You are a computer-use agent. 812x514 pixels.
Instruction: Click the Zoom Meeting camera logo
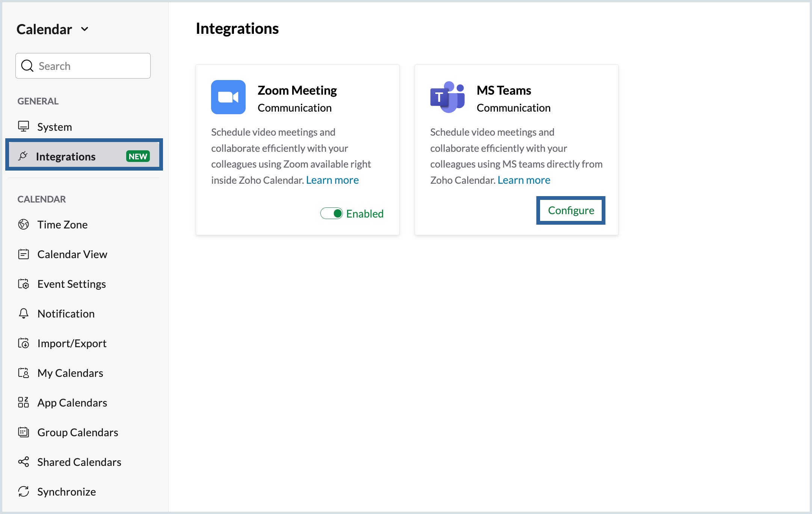(228, 97)
